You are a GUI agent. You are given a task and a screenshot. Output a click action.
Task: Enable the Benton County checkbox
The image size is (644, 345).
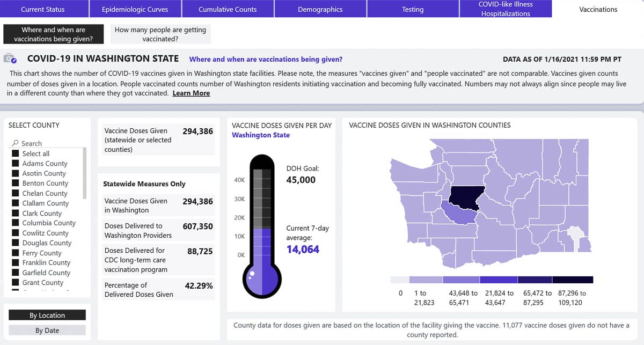16,183
